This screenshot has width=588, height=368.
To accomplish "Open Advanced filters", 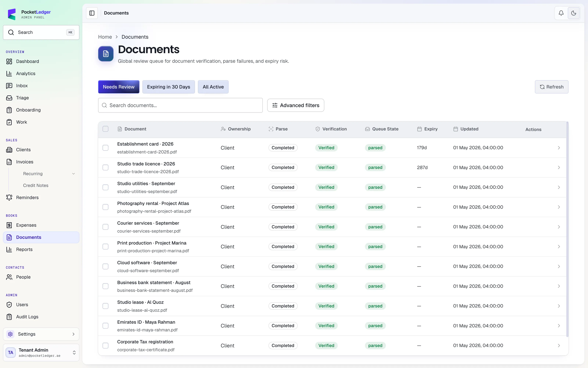I will click(295, 105).
